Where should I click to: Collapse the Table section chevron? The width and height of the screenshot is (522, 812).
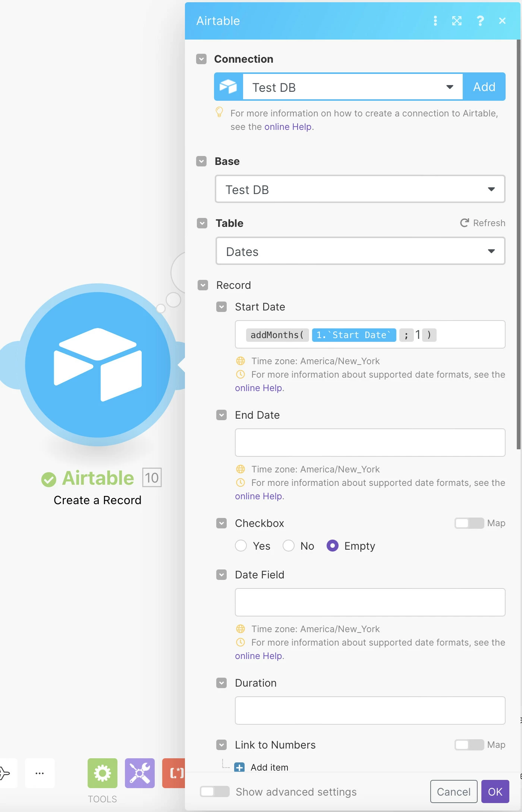point(202,223)
